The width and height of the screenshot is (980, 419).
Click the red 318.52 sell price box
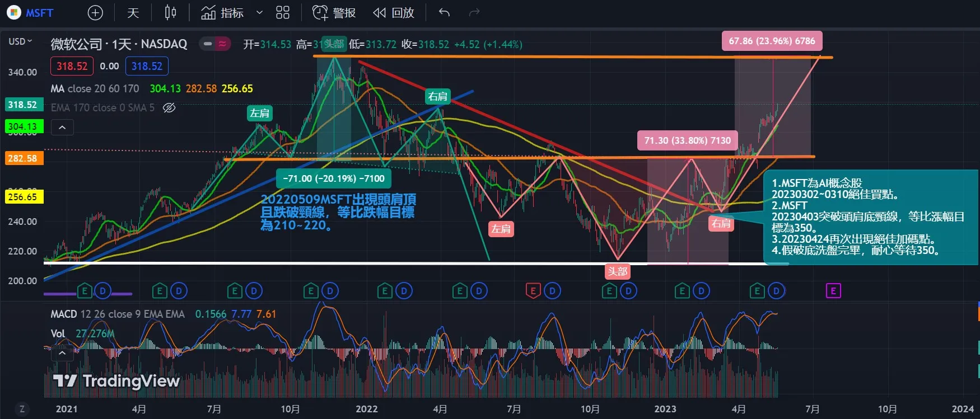72,66
